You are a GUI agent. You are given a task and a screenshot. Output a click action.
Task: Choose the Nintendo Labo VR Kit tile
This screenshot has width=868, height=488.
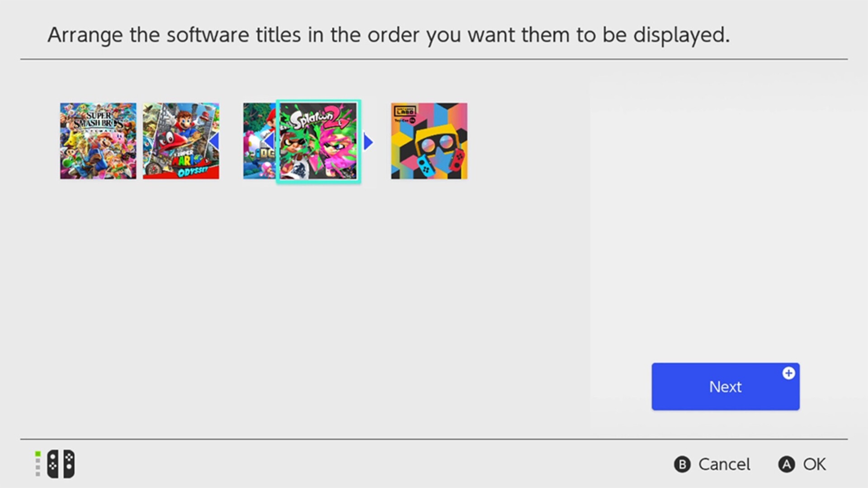429,141
